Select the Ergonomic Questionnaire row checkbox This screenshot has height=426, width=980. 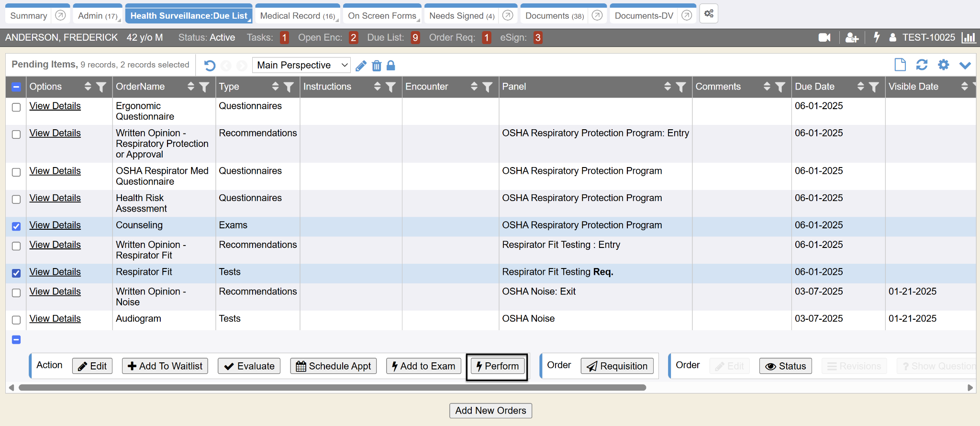tap(16, 107)
